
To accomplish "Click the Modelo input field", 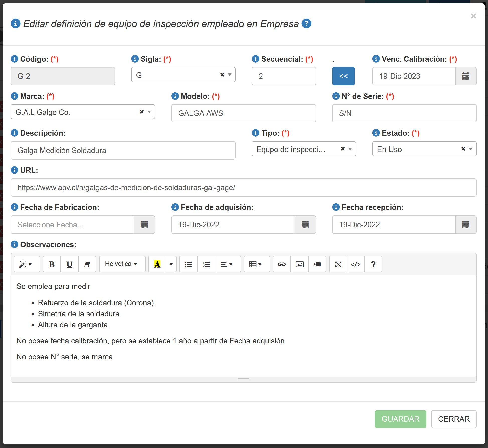I will 243,113.
